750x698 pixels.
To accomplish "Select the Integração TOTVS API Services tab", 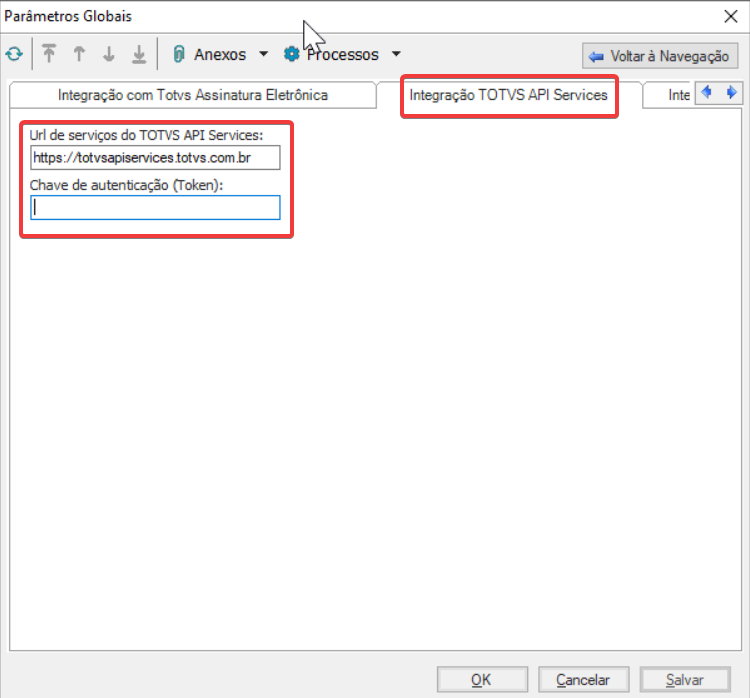I will [x=508, y=95].
